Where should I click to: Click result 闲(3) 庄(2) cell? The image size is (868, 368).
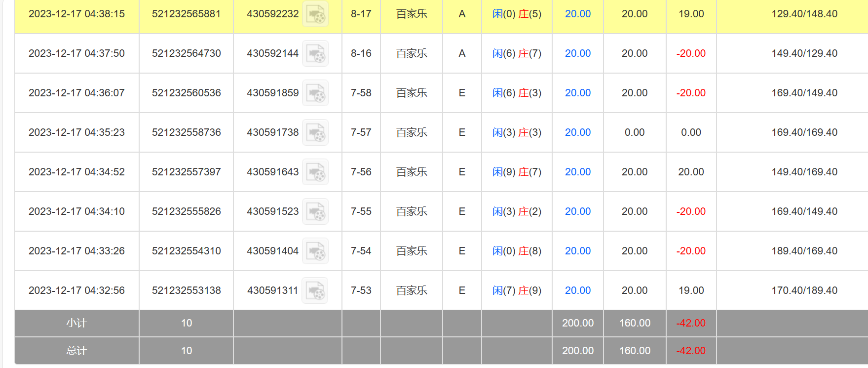(517, 211)
